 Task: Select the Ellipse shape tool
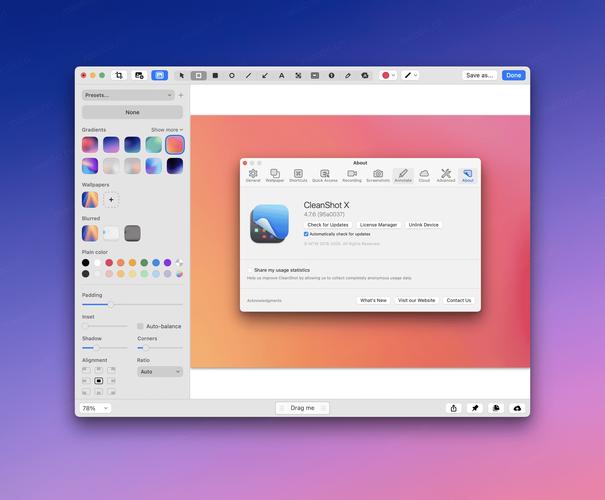click(232, 75)
